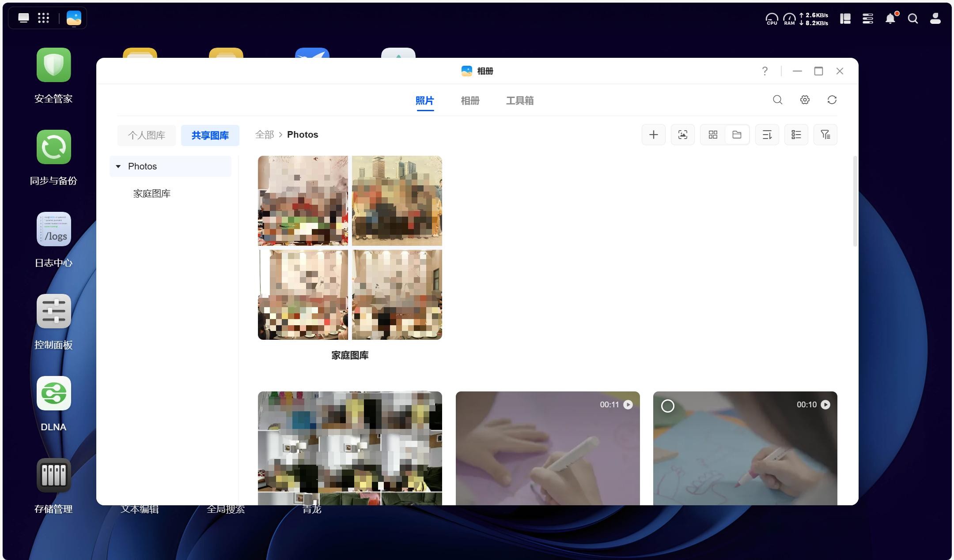The width and height of the screenshot is (954, 560).
Task: Open the list display options menu
Action: [x=796, y=135]
